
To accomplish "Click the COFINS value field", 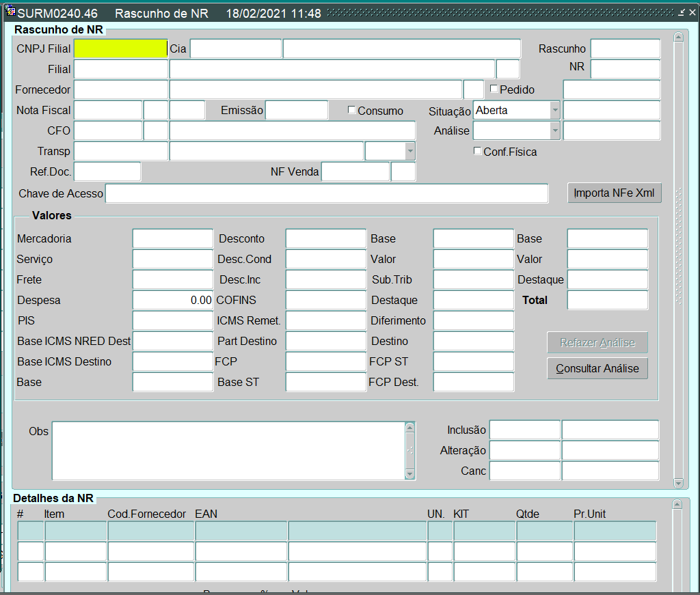I will pos(326,300).
